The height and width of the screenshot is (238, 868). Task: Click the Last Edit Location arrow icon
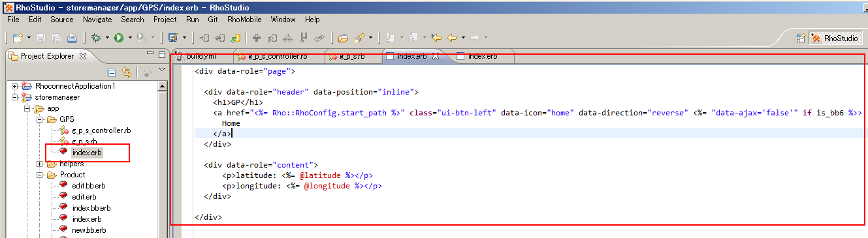[x=436, y=38]
